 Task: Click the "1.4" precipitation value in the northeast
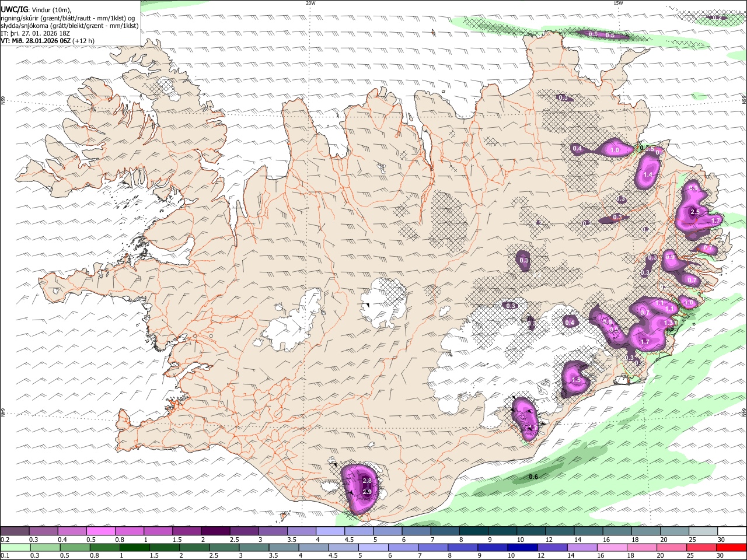click(648, 174)
